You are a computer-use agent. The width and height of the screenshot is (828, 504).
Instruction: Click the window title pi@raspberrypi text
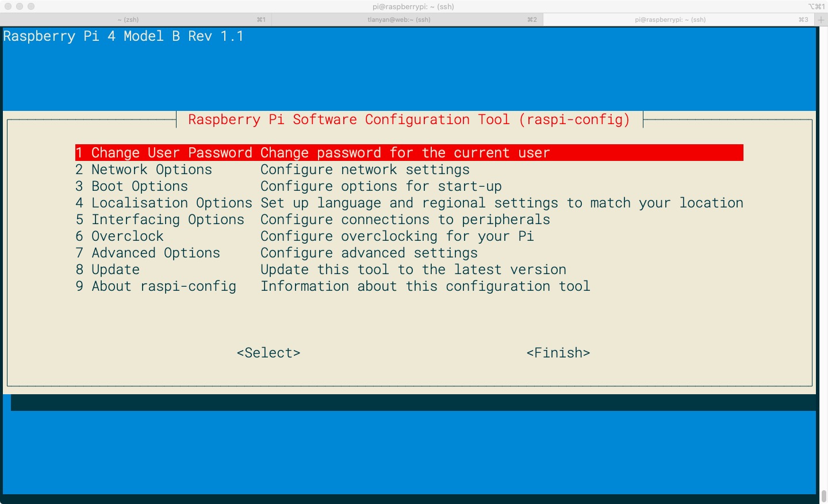pos(413,6)
